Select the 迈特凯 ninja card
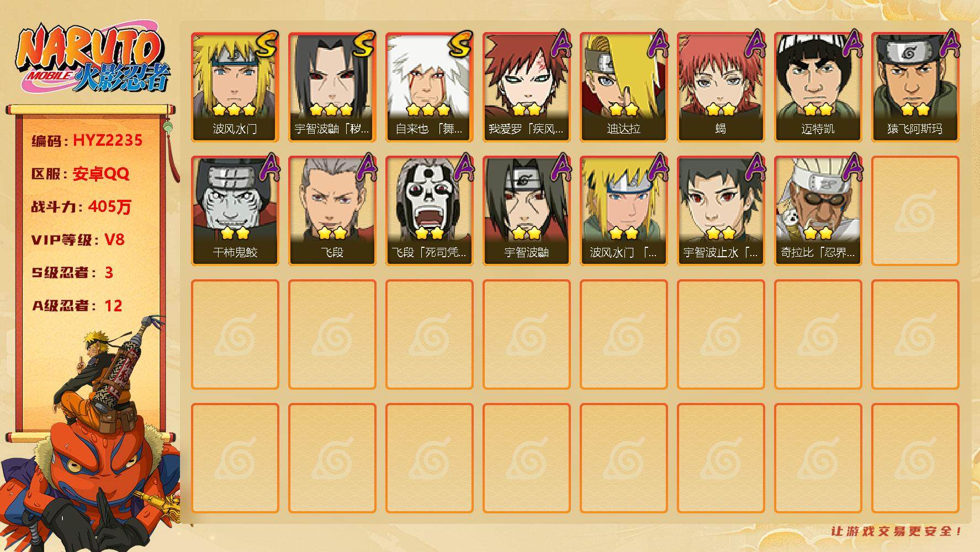The height and width of the screenshot is (552, 980). coord(818,87)
